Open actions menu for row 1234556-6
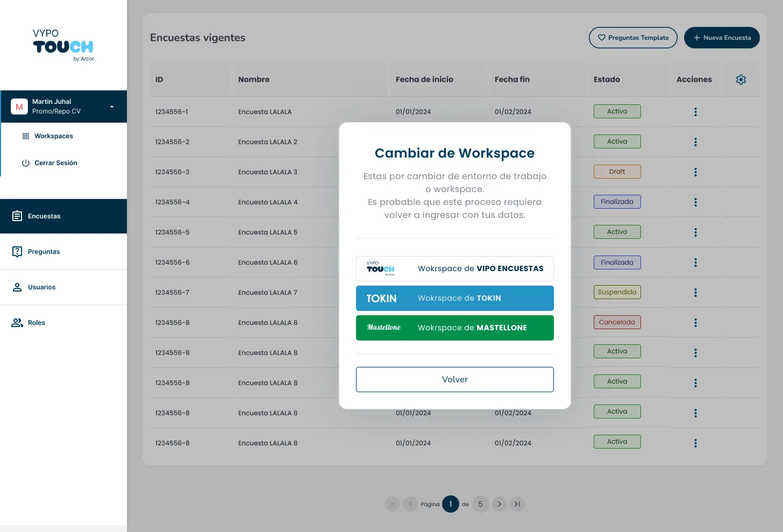783x532 pixels. [x=695, y=263]
